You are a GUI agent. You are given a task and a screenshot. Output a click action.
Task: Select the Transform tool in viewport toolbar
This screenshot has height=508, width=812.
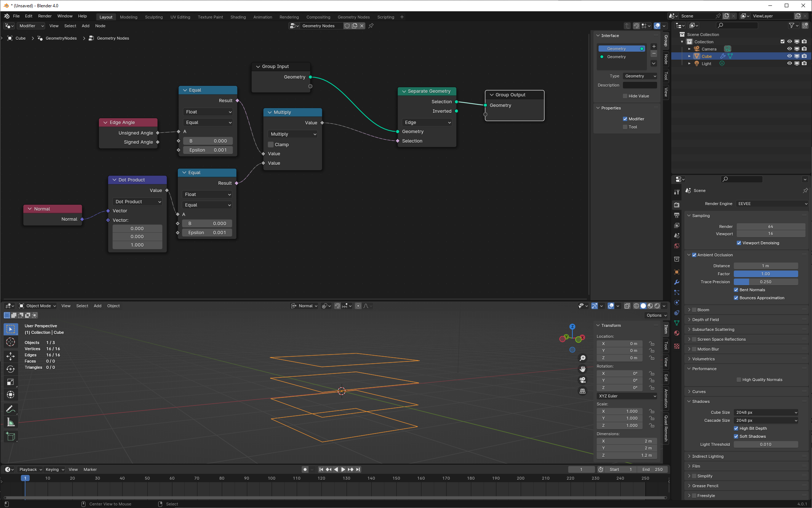coord(11,395)
